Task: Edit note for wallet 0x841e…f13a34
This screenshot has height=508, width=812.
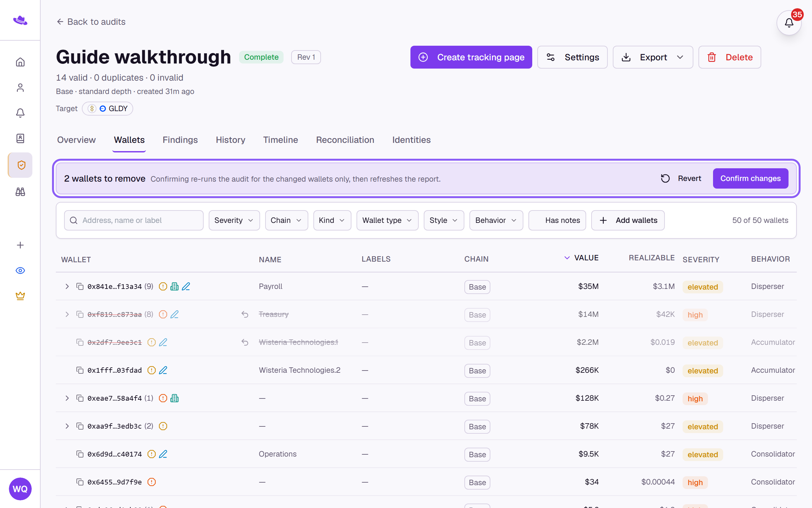Action: pyautogui.click(x=186, y=286)
